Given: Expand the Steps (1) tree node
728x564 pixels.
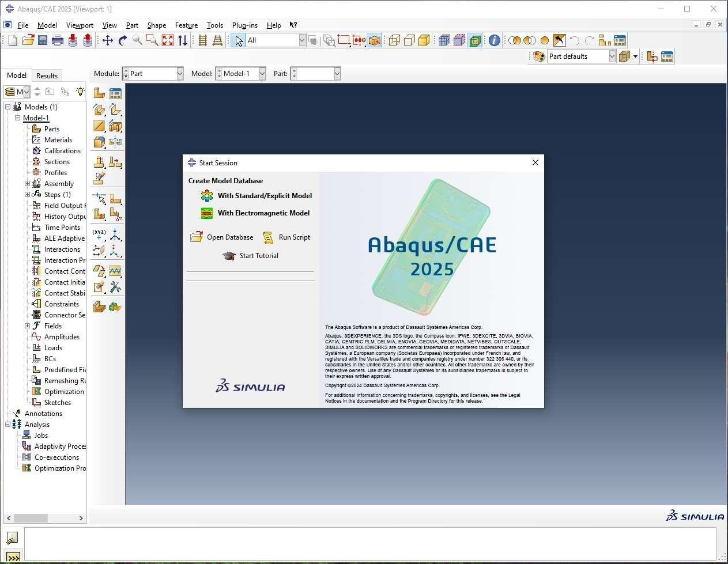Looking at the screenshot, I should (27, 195).
